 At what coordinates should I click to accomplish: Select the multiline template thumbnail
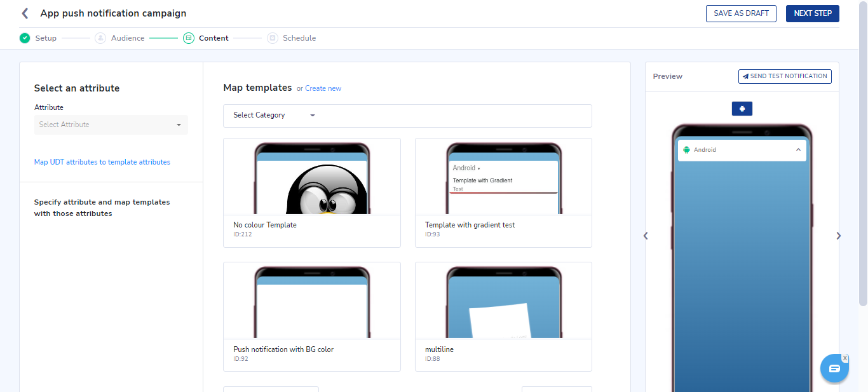tap(503, 301)
